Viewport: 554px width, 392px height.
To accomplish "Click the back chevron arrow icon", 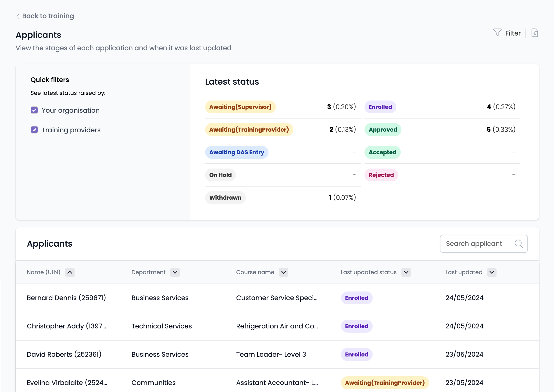I will pyautogui.click(x=18, y=16).
